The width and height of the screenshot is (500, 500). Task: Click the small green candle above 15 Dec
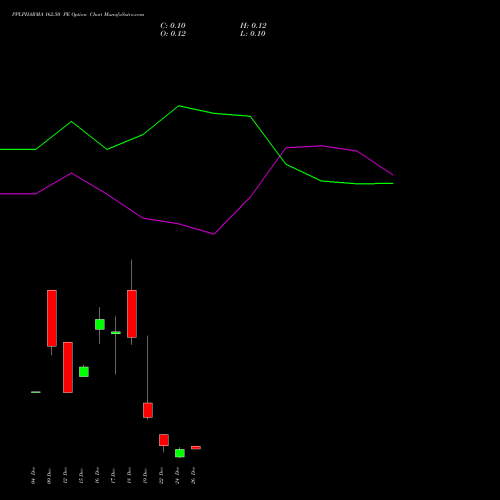84,372
